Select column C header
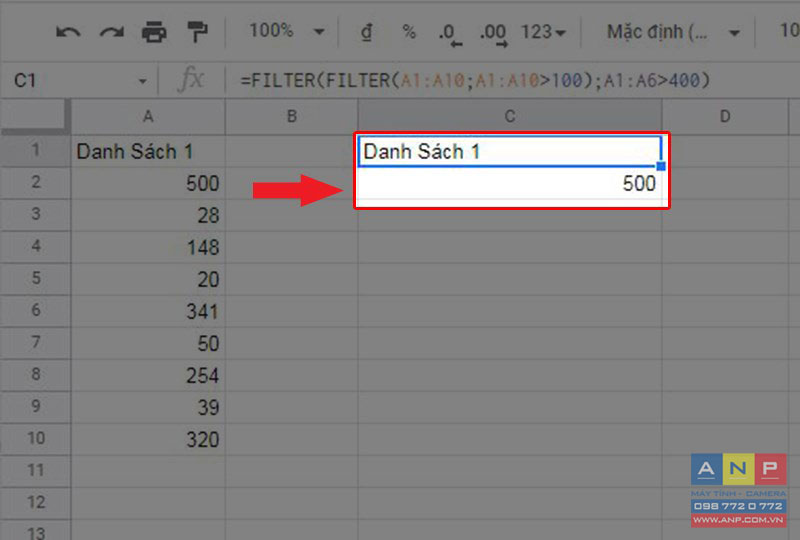The width and height of the screenshot is (800, 540). pyautogui.click(x=510, y=116)
